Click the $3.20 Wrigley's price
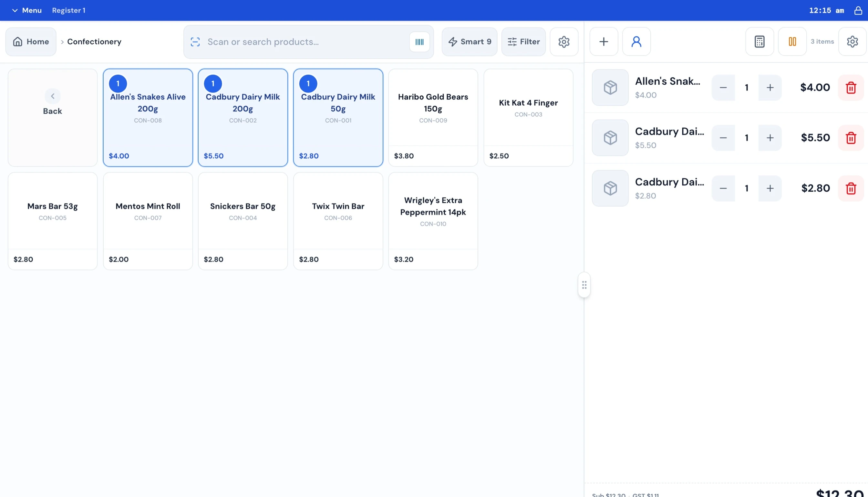The height and width of the screenshot is (497, 868). coord(403,259)
